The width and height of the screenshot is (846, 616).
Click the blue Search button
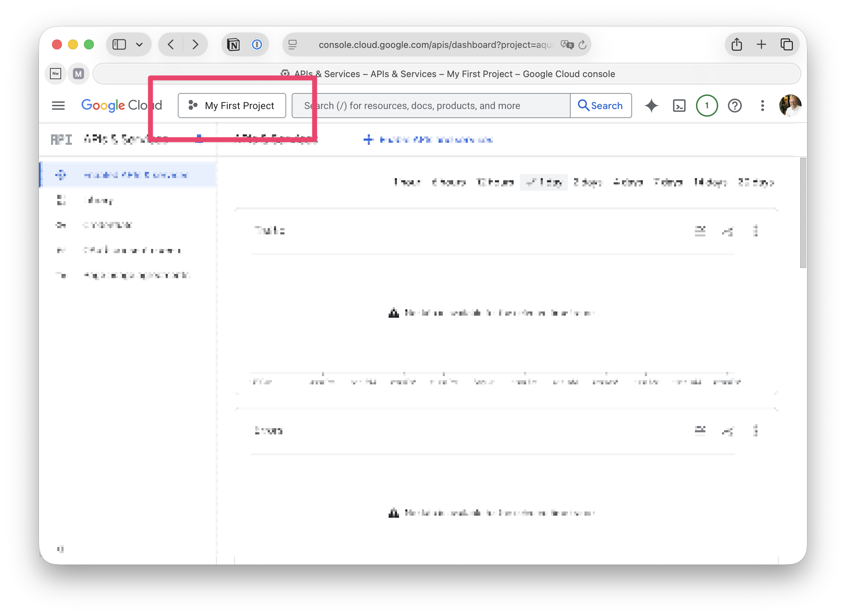600,106
